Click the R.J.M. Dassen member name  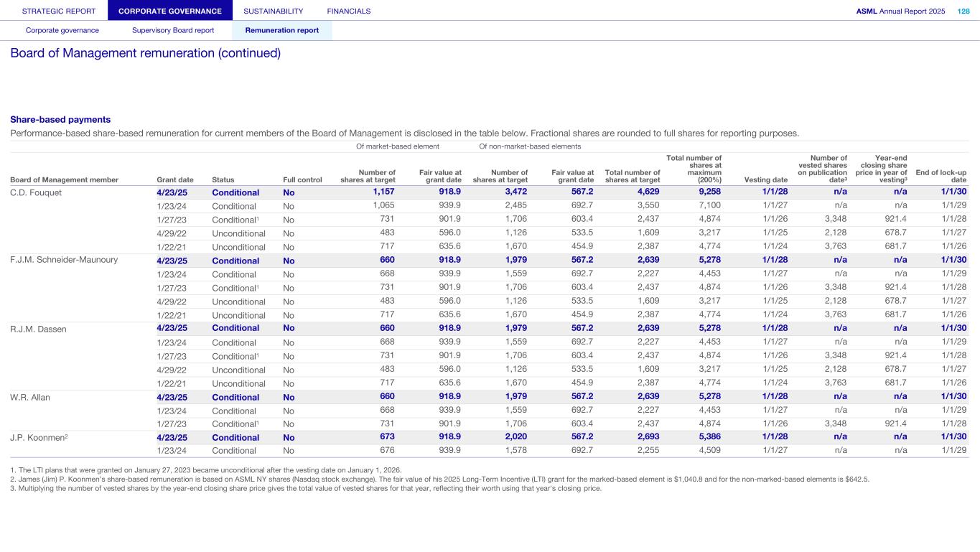(38, 329)
